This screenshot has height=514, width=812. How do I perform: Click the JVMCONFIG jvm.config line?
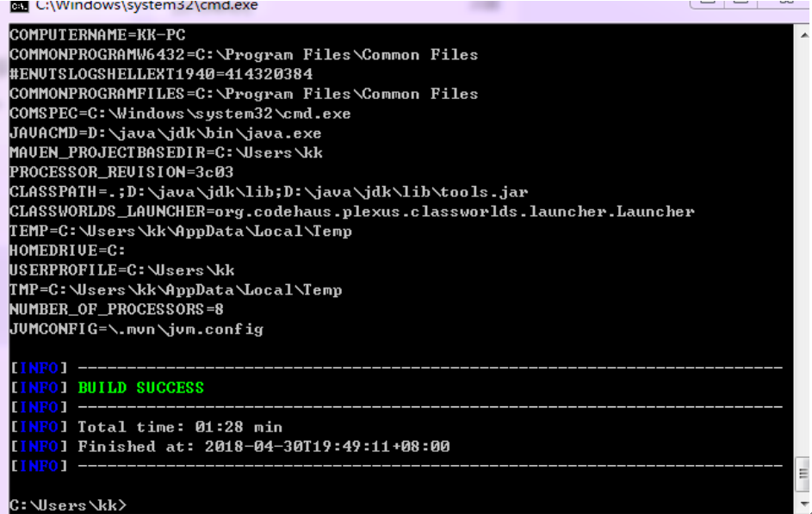point(136,329)
